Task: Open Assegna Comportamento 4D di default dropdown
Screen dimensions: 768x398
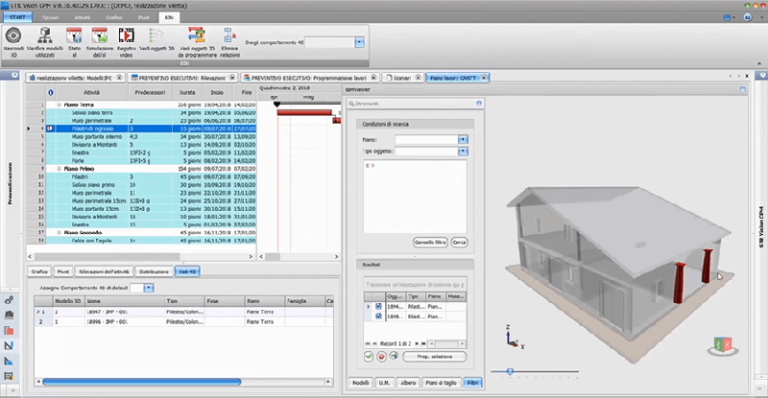Action: tap(149, 288)
